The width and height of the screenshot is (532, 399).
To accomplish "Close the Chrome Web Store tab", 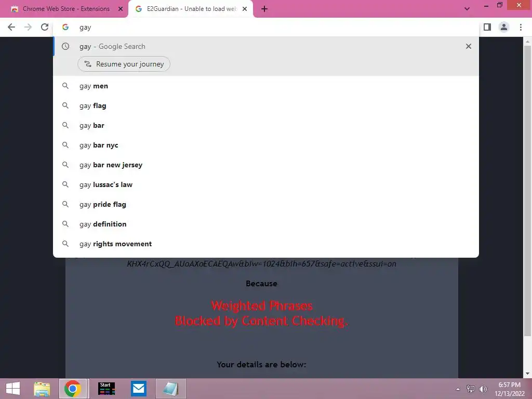I will coord(121,9).
